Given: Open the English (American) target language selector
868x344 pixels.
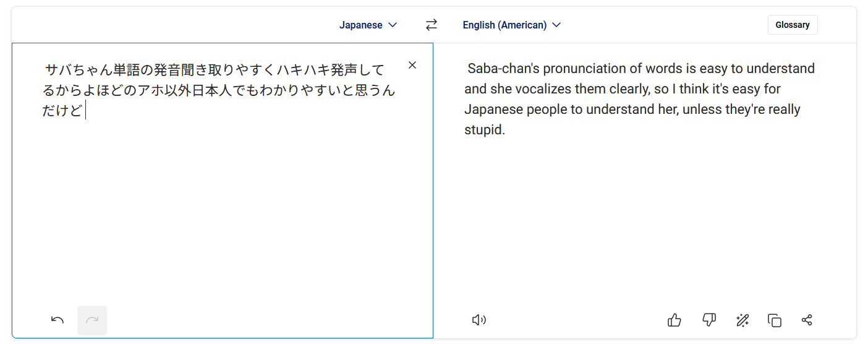Looking at the screenshot, I should [x=504, y=25].
